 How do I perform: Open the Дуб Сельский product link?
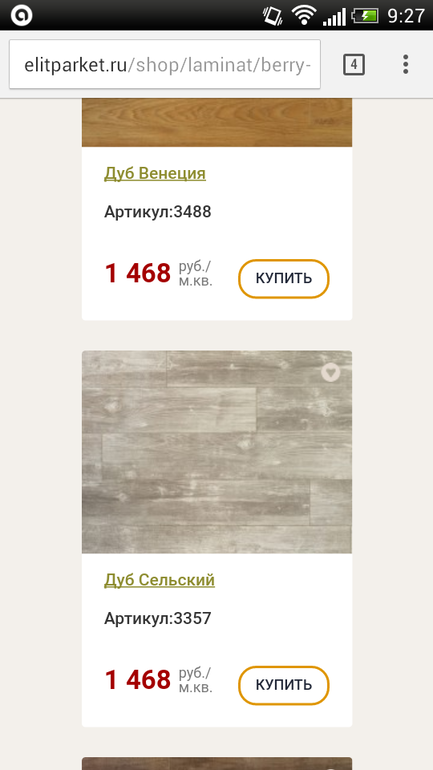coord(160,580)
